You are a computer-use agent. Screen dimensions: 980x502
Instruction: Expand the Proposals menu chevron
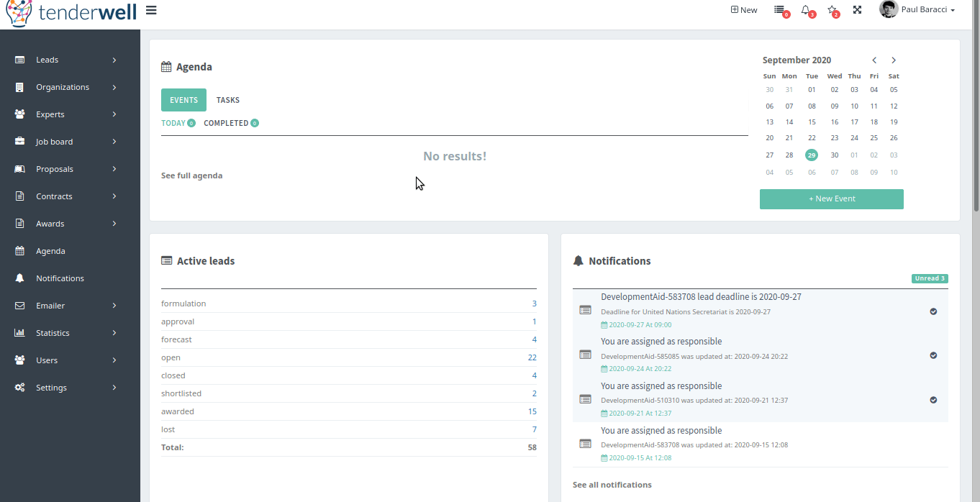point(114,169)
